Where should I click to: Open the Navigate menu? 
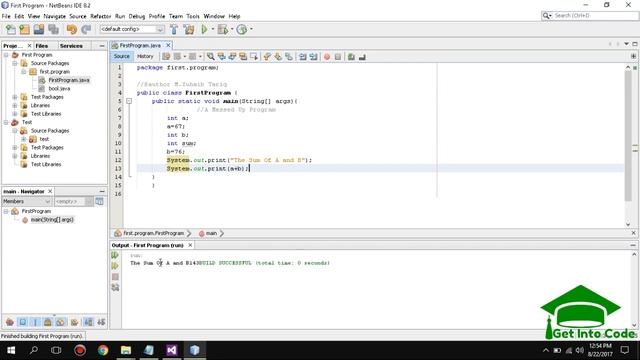54,16
